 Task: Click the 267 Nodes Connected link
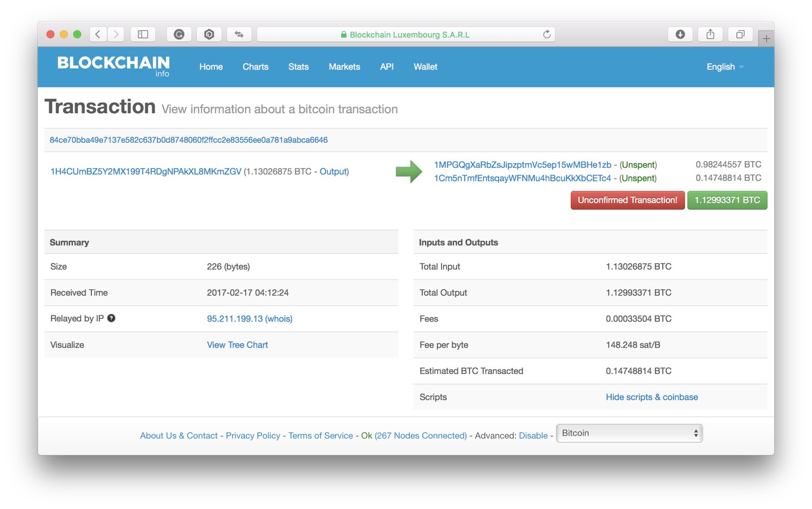click(421, 436)
